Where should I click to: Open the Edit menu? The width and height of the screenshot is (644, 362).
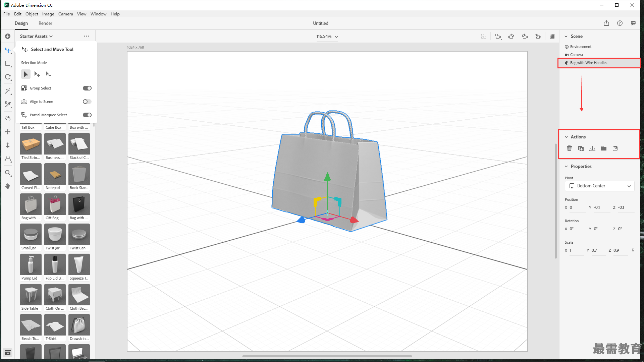tap(18, 14)
